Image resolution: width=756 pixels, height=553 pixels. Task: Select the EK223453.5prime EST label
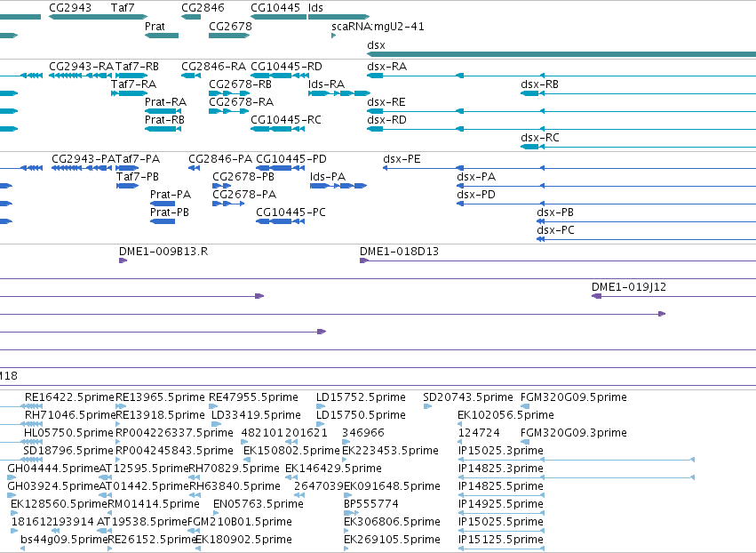coord(391,451)
